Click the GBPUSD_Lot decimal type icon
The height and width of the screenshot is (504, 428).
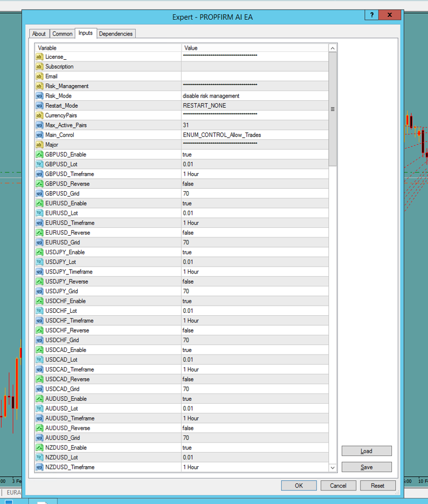[x=39, y=164]
